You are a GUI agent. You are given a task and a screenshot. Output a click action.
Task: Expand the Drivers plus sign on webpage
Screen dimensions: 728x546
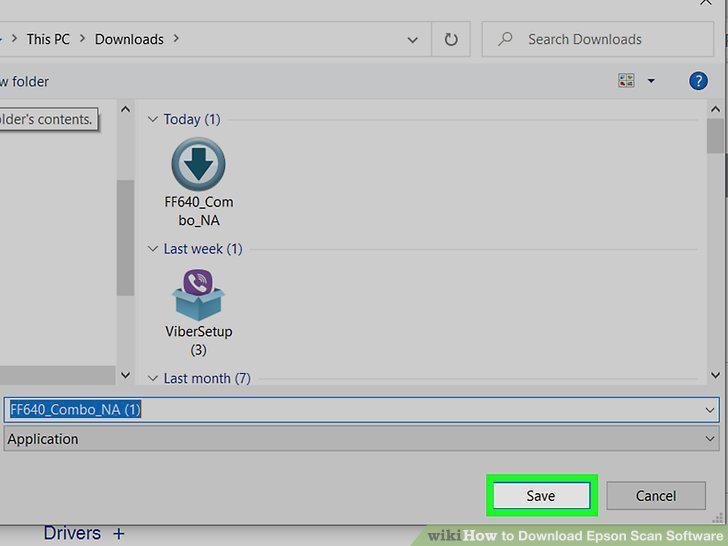tap(119, 533)
